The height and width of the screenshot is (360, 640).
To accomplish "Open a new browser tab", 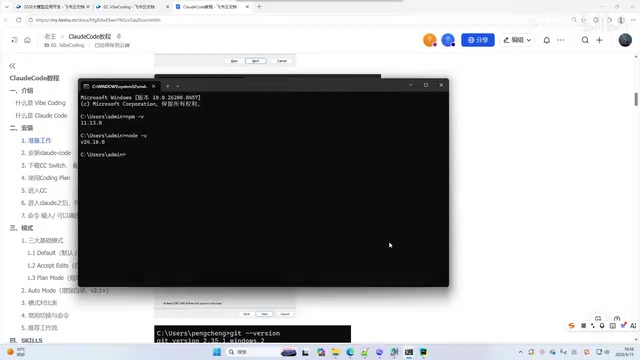I will click(259, 7).
